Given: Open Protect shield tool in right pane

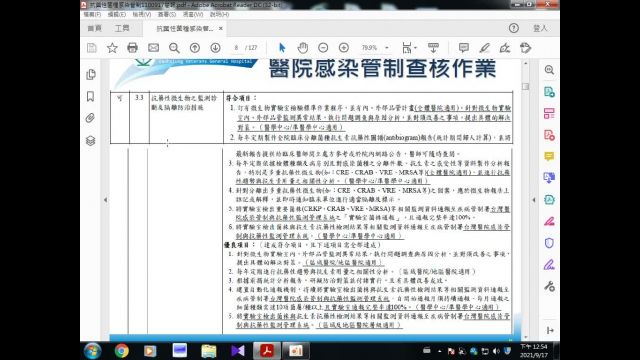Looking at the screenshot, I should (x=549, y=243).
